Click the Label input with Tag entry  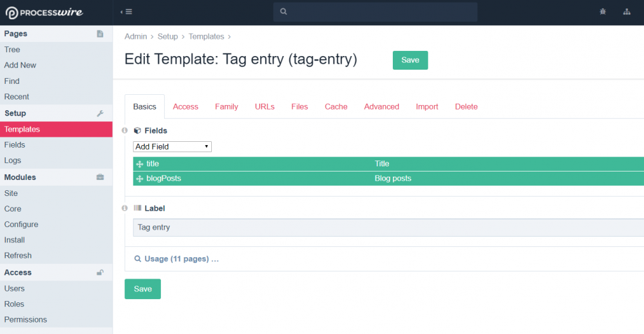coord(388,228)
